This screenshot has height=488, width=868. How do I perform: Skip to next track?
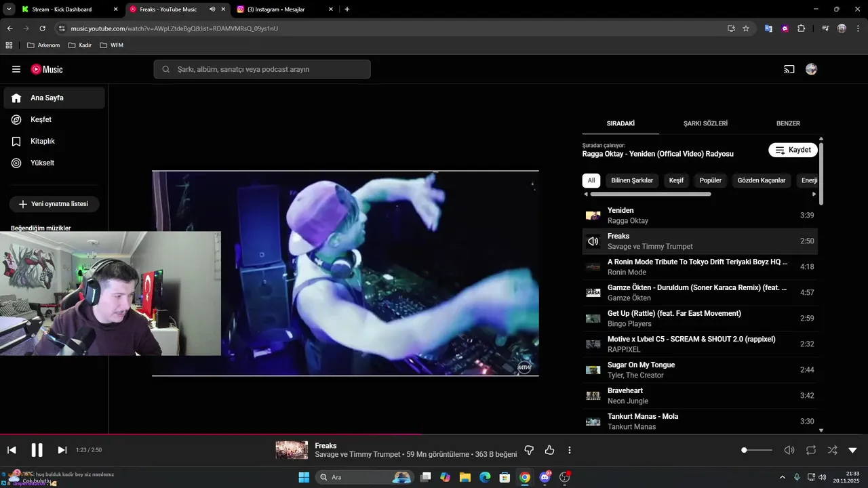pyautogui.click(x=62, y=450)
